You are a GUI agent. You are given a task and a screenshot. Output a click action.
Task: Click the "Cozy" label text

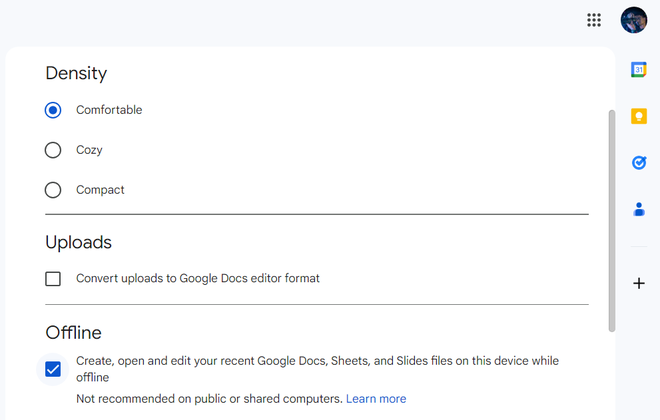point(89,150)
